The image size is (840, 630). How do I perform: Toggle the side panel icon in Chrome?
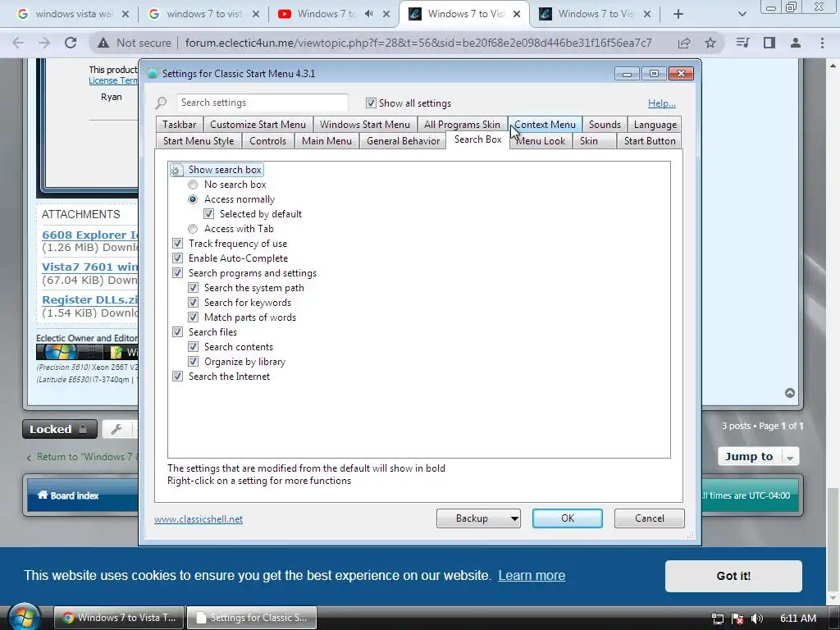(769, 43)
